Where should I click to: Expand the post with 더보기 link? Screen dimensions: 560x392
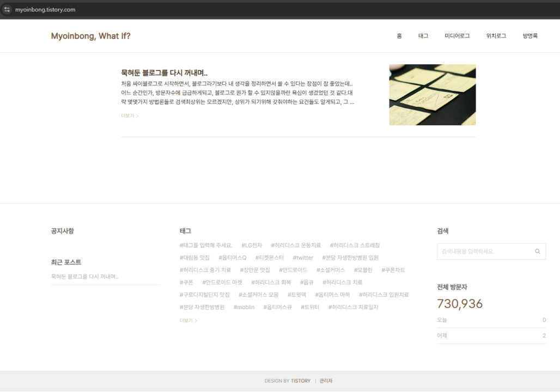(130, 115)
